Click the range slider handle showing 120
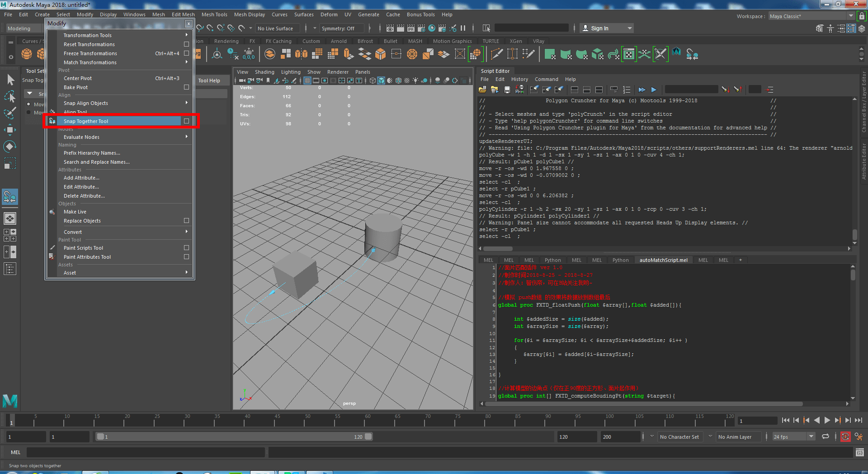868x474 pixels. click(x=368, y=437)
